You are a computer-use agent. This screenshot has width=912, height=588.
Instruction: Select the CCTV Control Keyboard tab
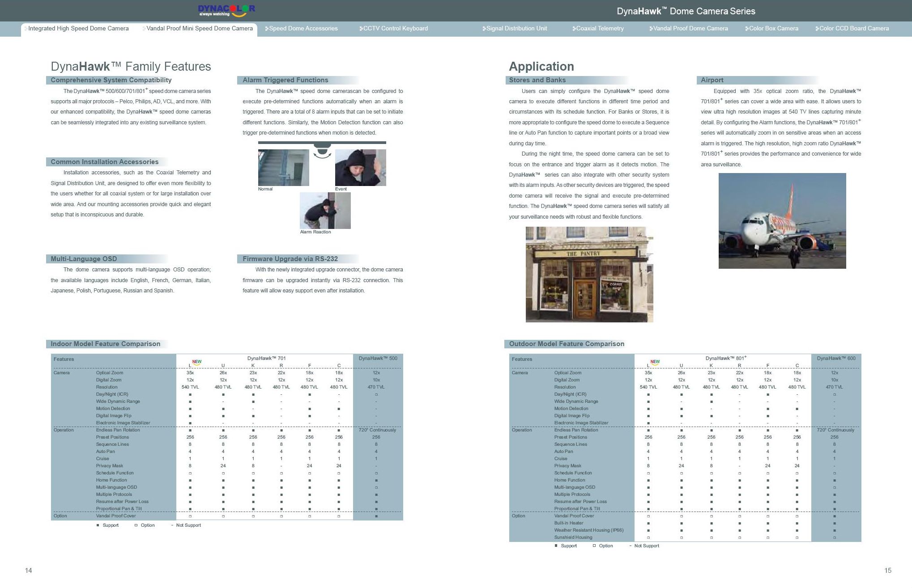tap(393, 29)
